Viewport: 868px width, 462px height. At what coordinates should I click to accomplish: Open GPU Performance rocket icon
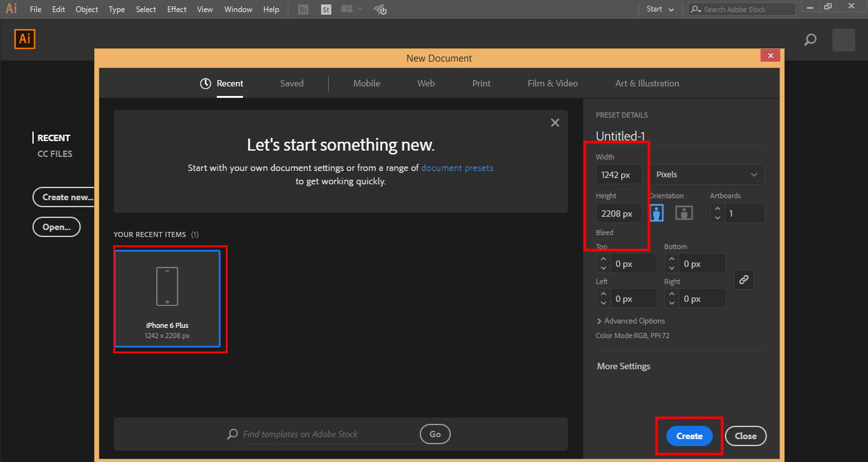(380, 9)
